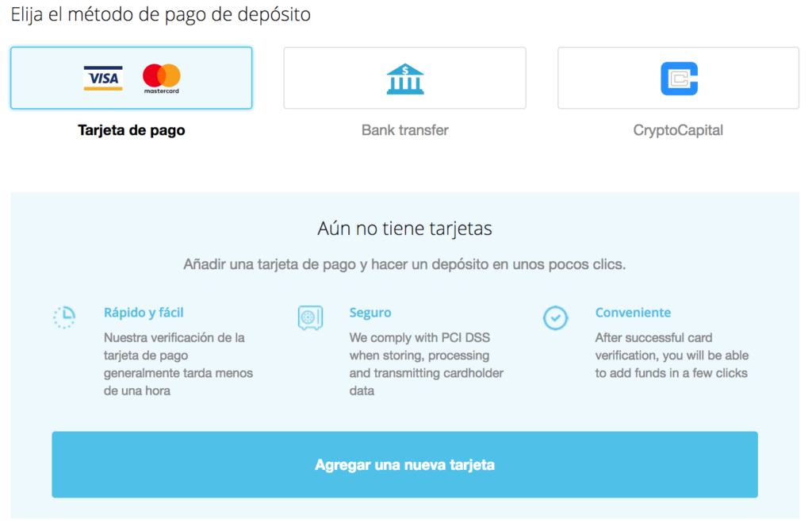Click the card verification time description
Viewport: 812px width, 527px height.
tap(178, 364)
